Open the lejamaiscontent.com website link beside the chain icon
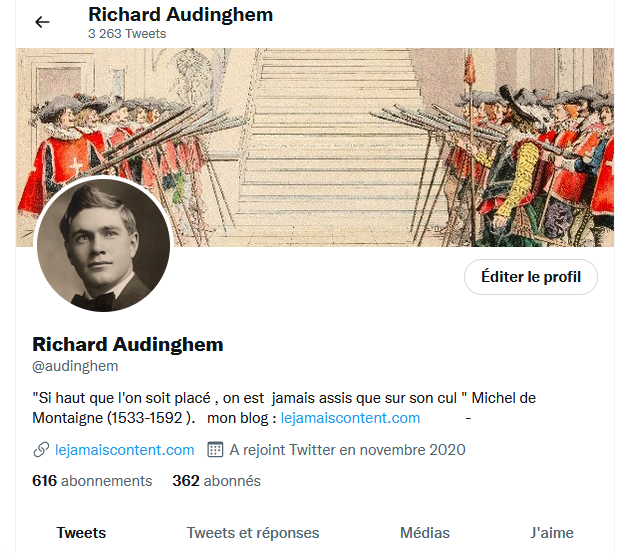This screenshot has width=617, height=554. pos(125,450)
